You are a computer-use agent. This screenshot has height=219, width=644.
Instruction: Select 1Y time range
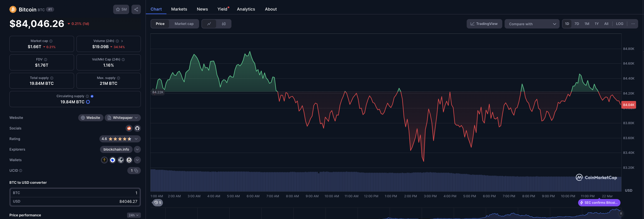point(597,24)
